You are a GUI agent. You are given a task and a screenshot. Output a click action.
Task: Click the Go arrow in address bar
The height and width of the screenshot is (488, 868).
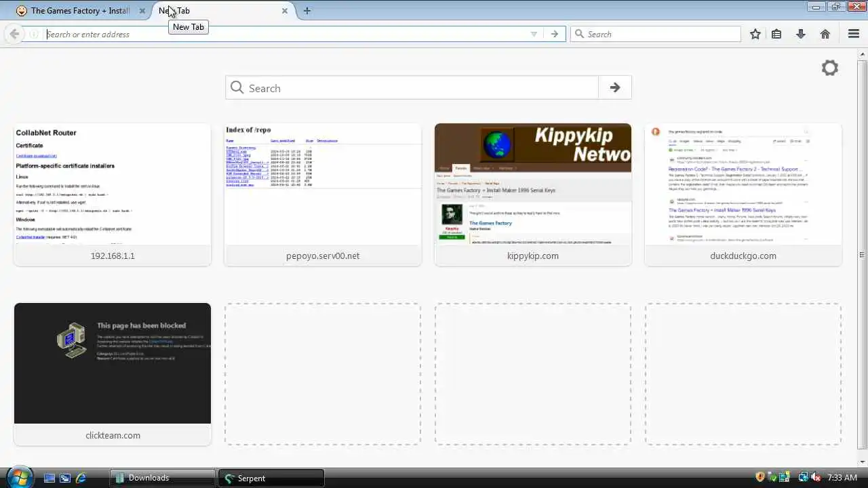pos(554,34)
